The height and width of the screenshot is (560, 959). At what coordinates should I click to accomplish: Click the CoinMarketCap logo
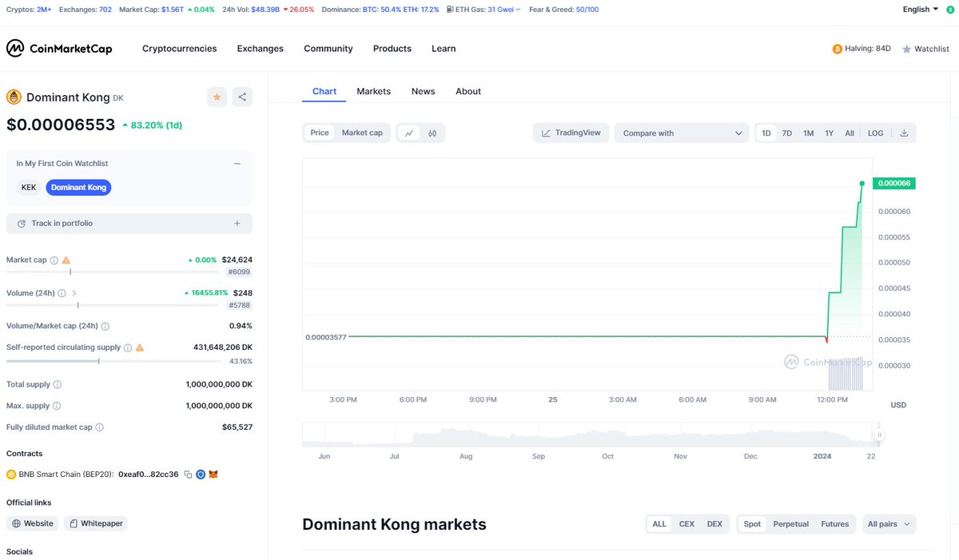59,49
